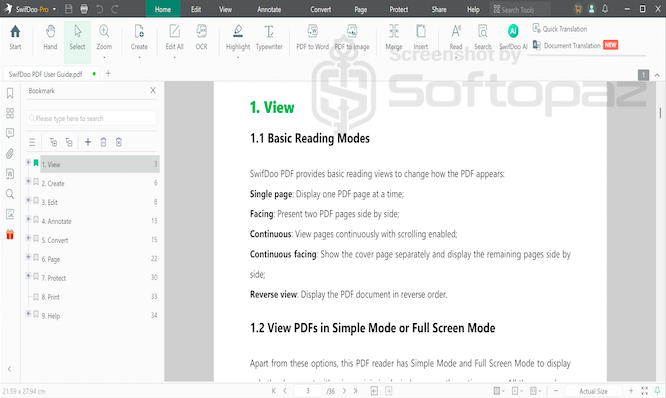Image resolution: width=666 pixels, height=398 pixels.
Task: Click the page number field
Action: pyautogui.click(x=308, y=391)
